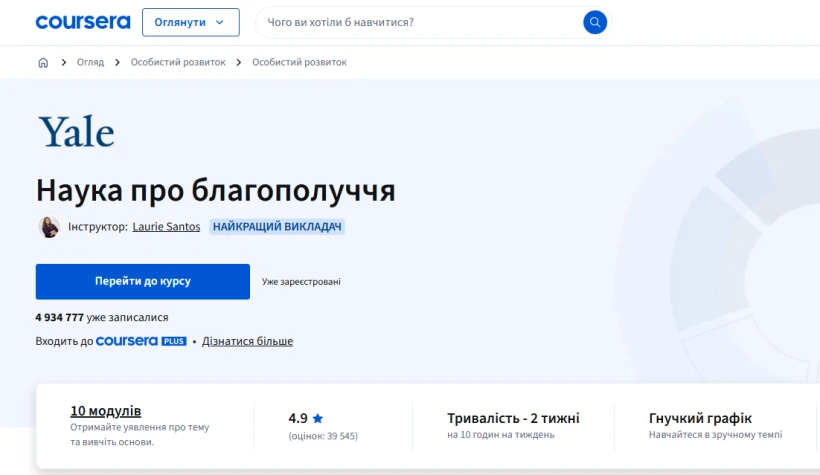Open the last Особистий розвиток breadcrumb
The height and width of the screenshot is (475, 820).
pyautogui.click(x=299, y=62)
